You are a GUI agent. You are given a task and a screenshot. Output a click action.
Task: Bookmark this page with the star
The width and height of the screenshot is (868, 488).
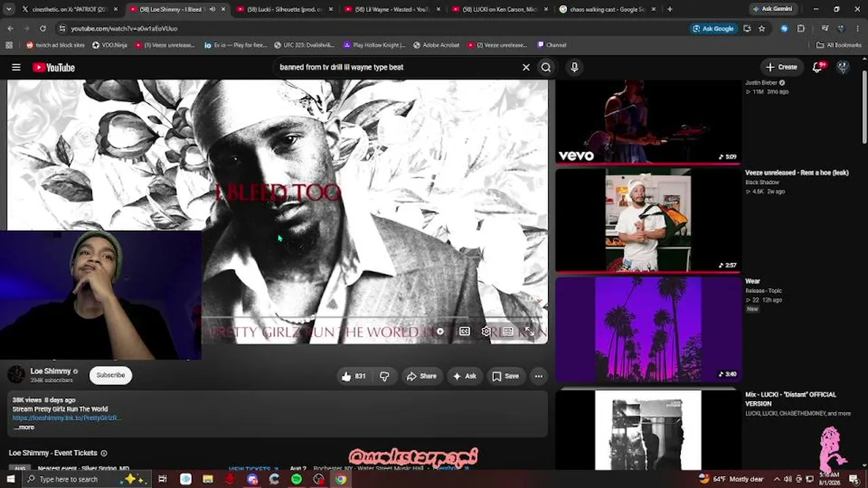762,28
